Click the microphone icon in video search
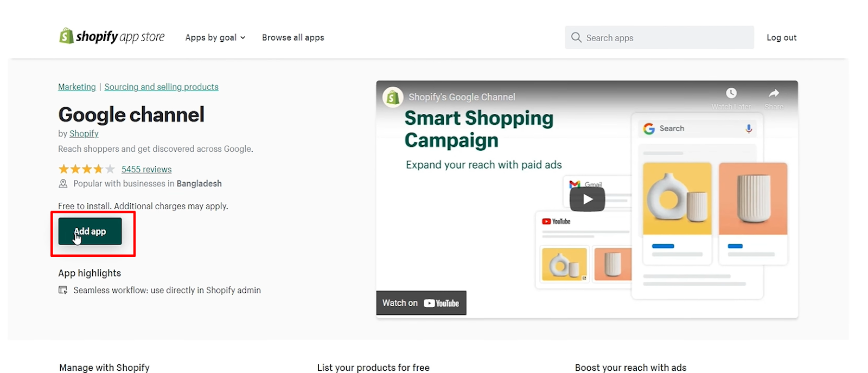 pos(749,128)
